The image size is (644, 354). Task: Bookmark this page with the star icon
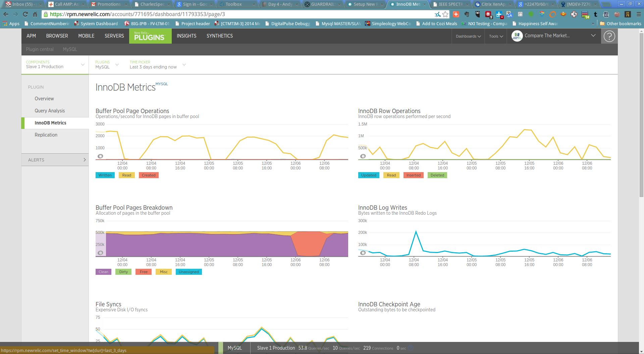click(x=445, y=14)
